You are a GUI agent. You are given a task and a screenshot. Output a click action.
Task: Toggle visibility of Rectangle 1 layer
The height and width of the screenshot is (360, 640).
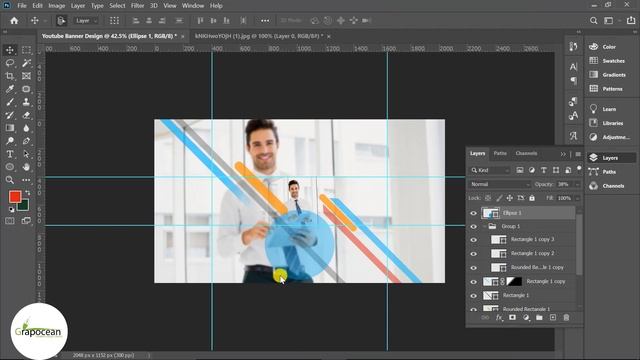[473, 296]
